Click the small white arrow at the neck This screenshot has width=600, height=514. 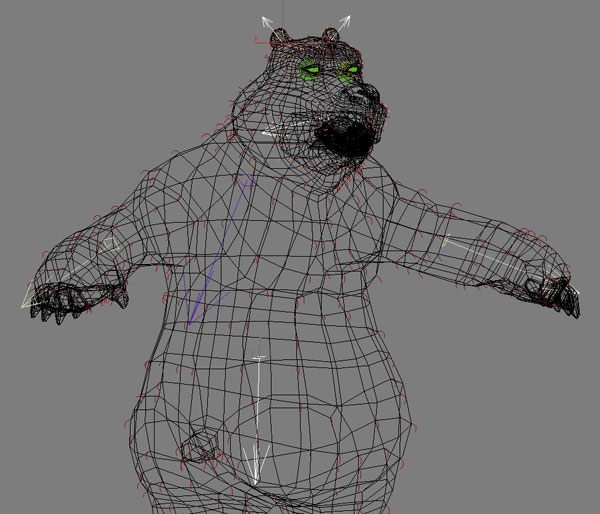coord(267,132)
